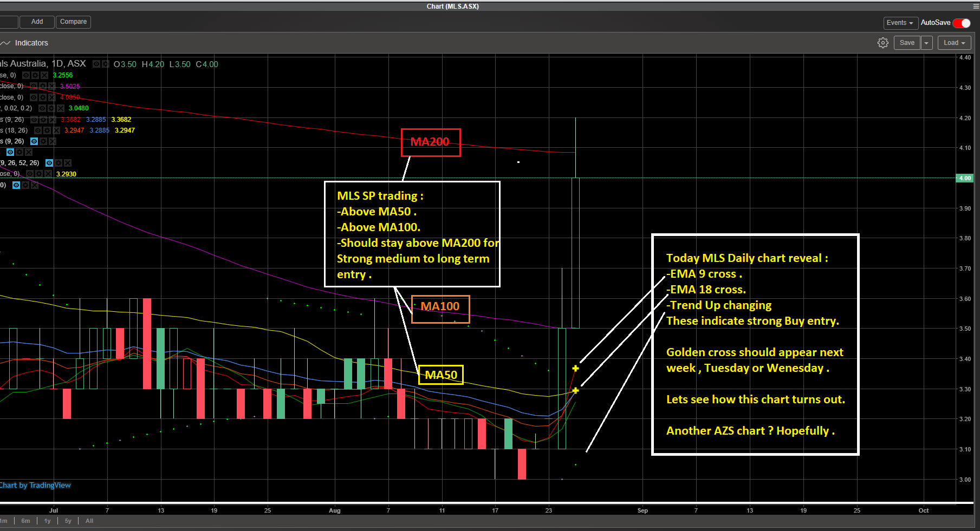Click the yellow 3.2947 value in the legend
The image size is (980, 531).
coord(125,130)
